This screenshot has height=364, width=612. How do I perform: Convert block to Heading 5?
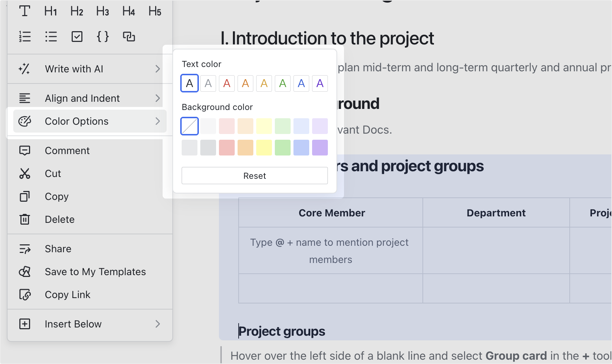tap(155, 11)
